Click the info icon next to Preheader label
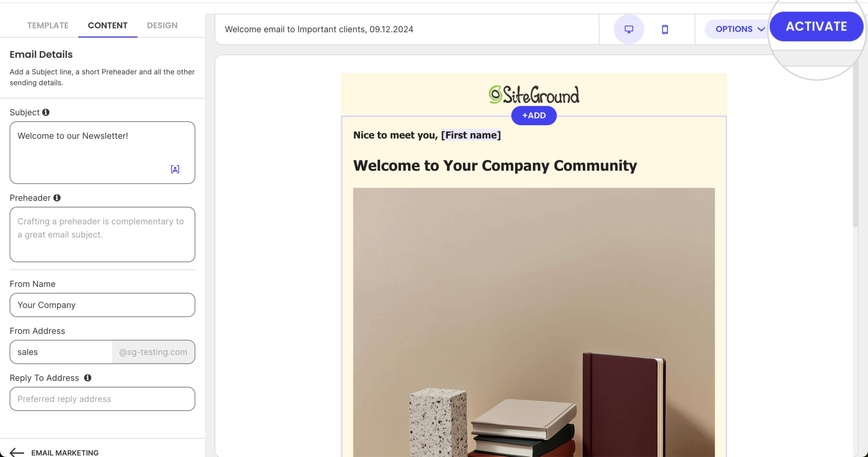The width and height of the screenshot is (868, 457). click(x=57, y=198)
